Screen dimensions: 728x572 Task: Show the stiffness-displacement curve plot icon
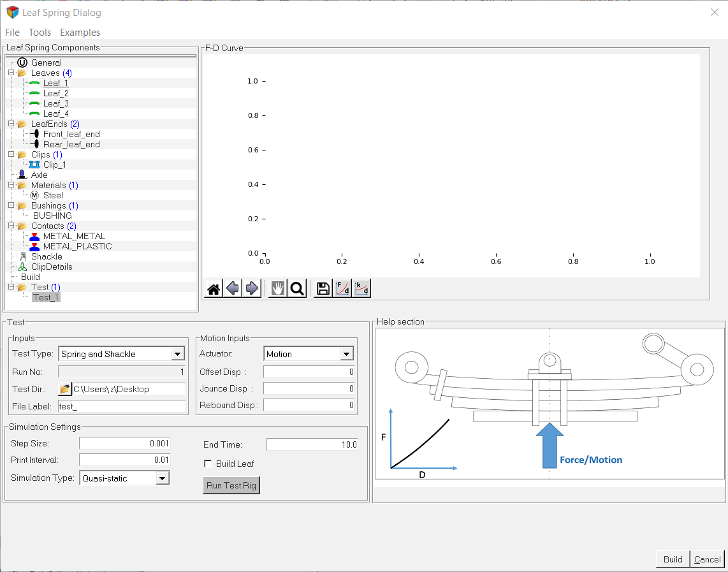pyautogui.click(x=361, y=289)
